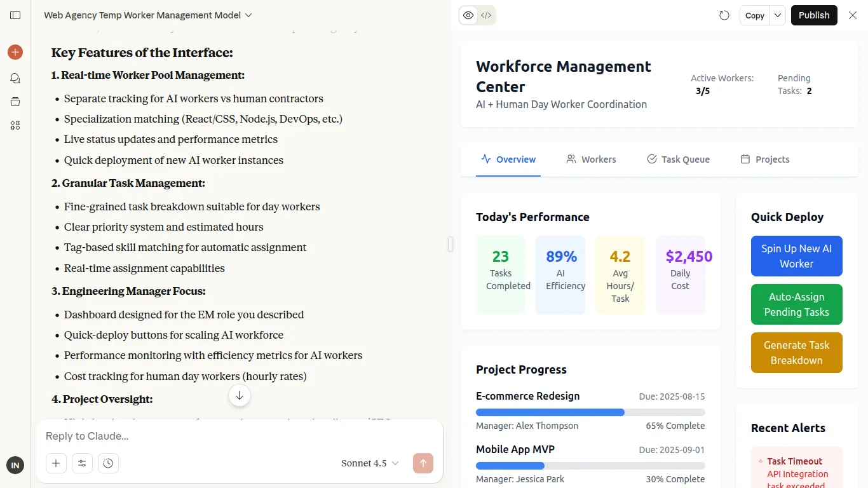This screenshot has height=488, width=868.
Task: Click the add attachment plus button
Action: point(56,463)
